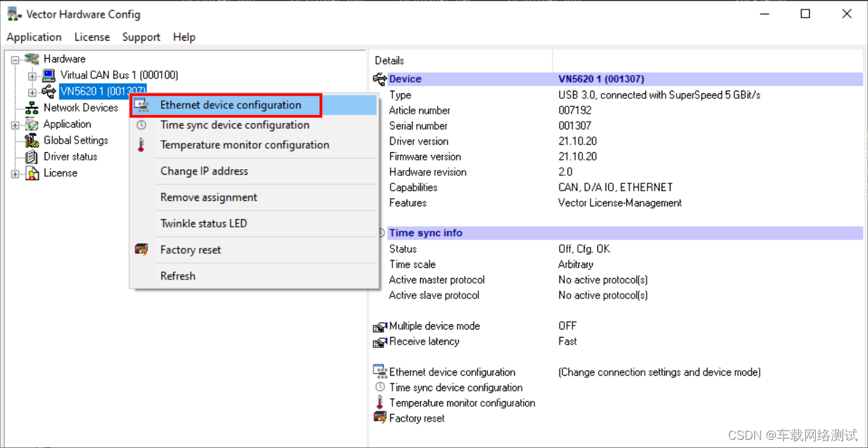Select the License tree row

coord(60,173)
